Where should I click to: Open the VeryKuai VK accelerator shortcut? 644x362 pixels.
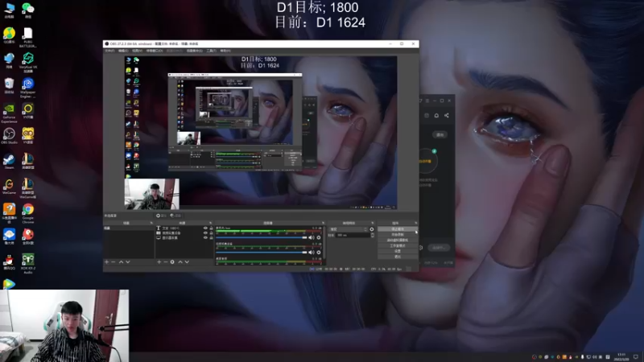28,63
